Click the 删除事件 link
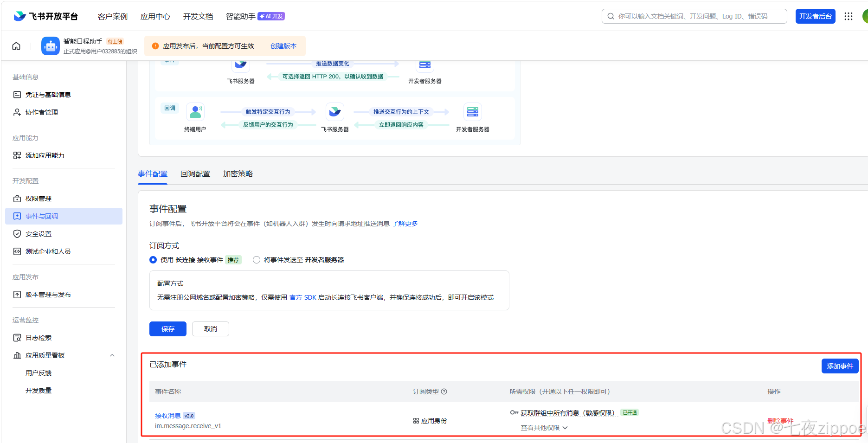The width and height of the screenshot is (868, 443). pyautogui.click(x=780, y=421)
